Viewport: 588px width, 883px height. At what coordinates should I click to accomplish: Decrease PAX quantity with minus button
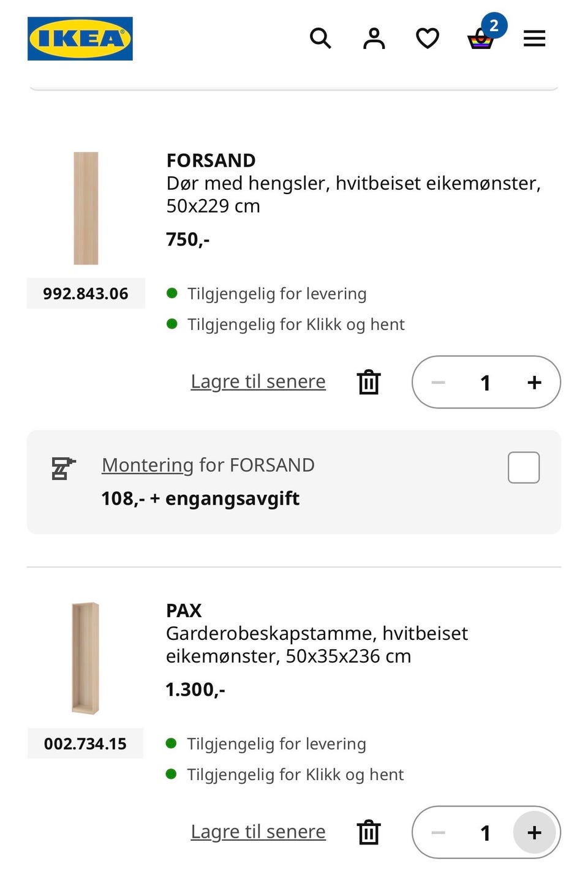438,832
